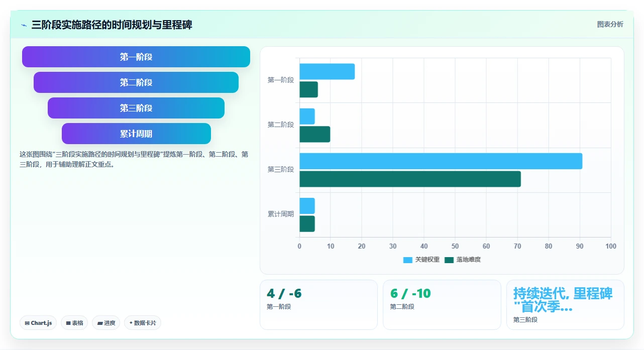Toggle the 关键权重 legend swatch
Image resolution: width=644 pixels, height=350 pixels.
click(407, 260)
